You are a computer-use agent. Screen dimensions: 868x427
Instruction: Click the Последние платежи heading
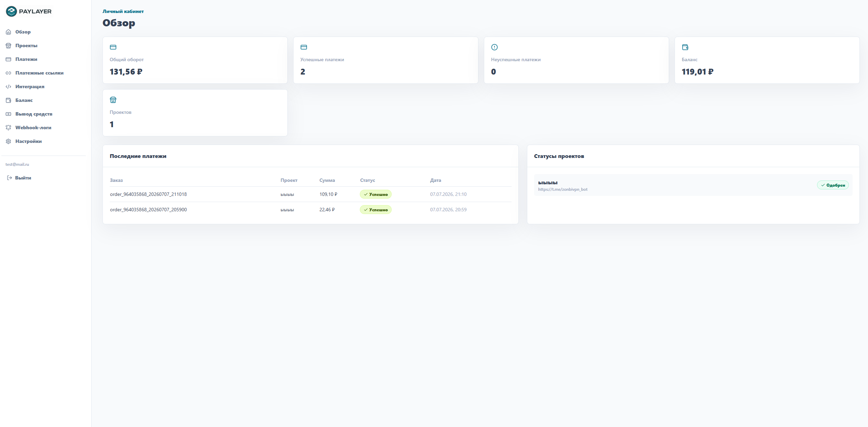[138, 156]
